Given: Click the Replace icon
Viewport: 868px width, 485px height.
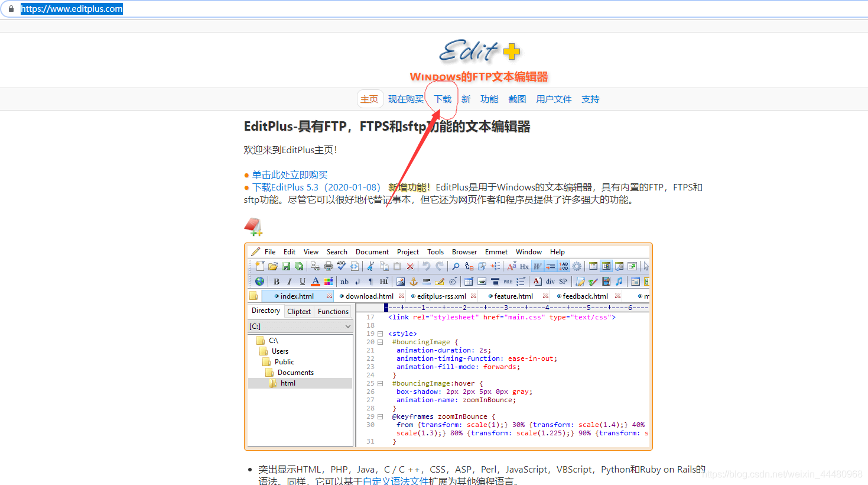Looking at the screenshot, I should pos(469,266).
